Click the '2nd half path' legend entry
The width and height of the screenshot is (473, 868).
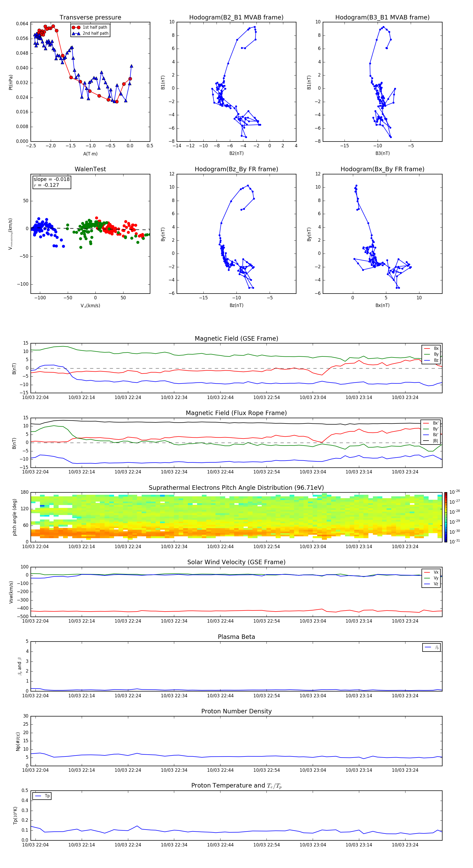click(x=90, y=33)
